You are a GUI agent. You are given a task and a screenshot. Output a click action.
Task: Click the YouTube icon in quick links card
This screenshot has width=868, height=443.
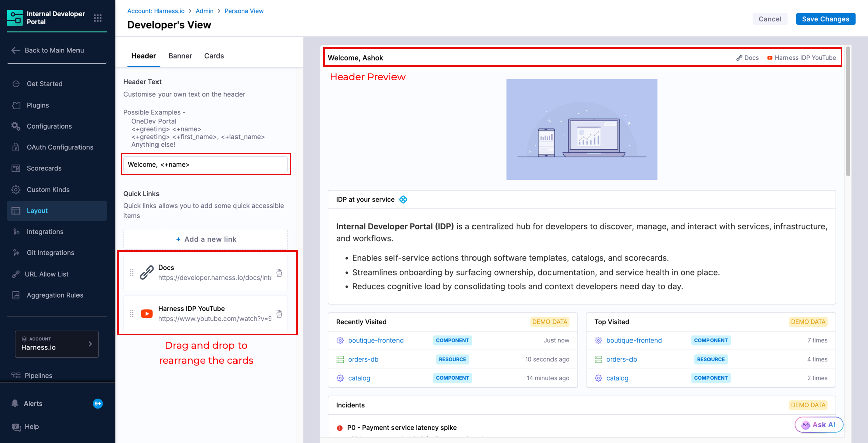pyautogui.click(x=147, y=314)
